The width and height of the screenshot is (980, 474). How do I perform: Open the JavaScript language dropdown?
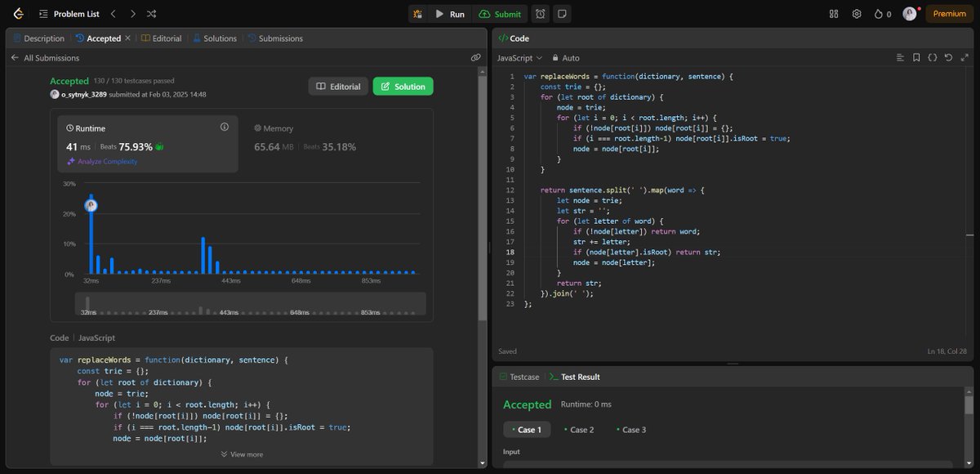[x=519, y=58]
